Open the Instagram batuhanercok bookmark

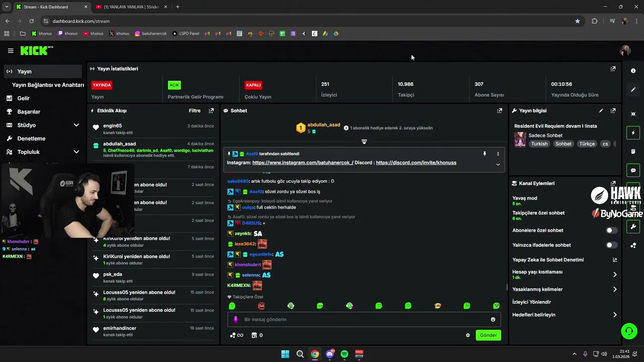(150, 34)
